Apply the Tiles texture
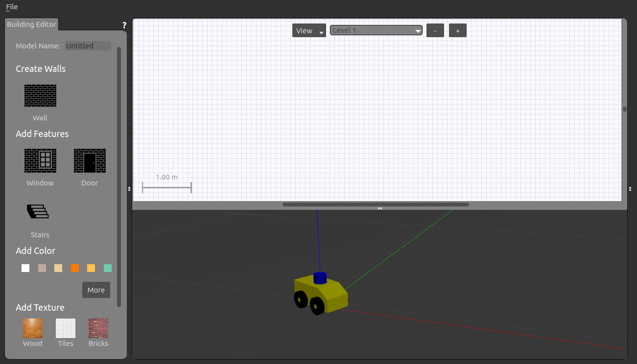Screen dimensions: 637x364 [x=66, y=328]
